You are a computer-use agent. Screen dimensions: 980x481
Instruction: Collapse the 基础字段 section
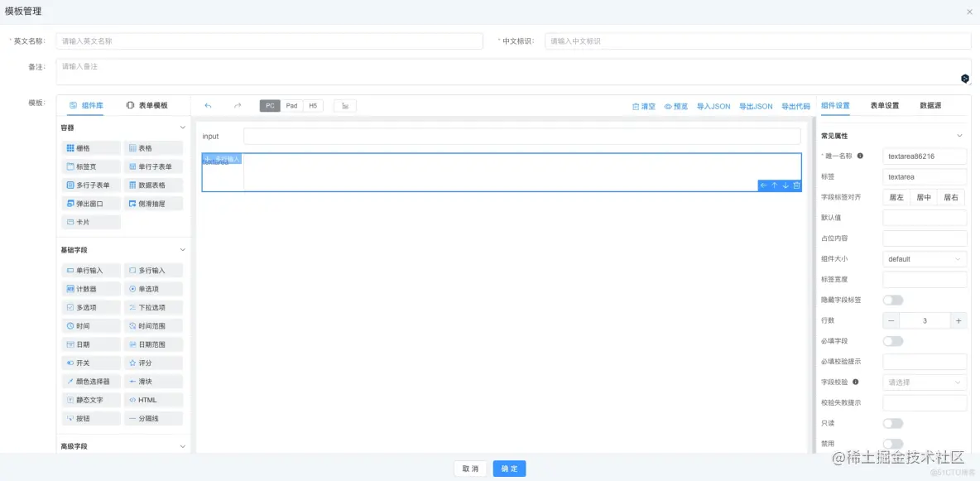pos(181,249)
